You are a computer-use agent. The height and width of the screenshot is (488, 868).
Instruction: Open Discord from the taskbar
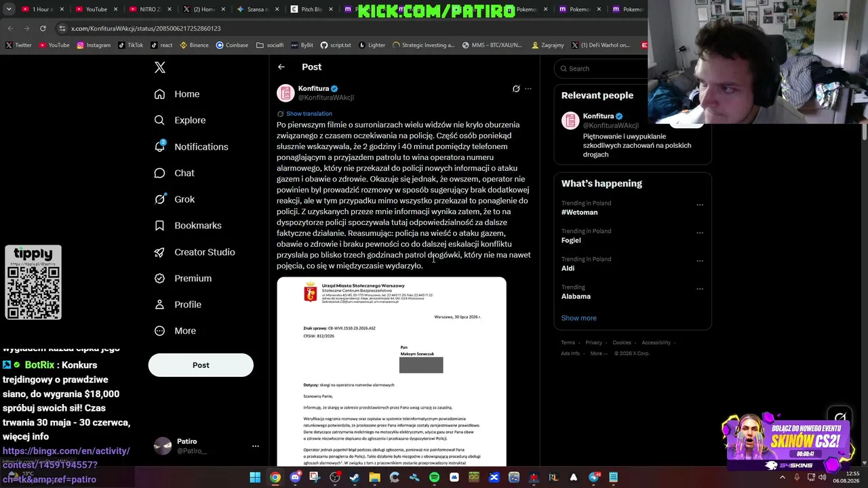[x=295, y=477]
